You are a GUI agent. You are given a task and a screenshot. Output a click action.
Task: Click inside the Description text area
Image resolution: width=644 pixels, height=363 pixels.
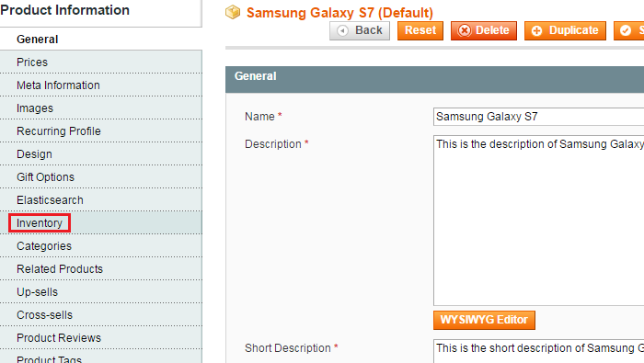pyautogui.click(x=538, y=221)
